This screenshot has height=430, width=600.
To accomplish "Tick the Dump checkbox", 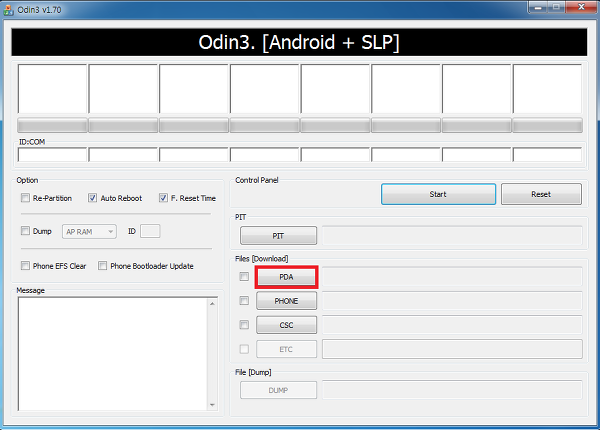I will point(25,231).
